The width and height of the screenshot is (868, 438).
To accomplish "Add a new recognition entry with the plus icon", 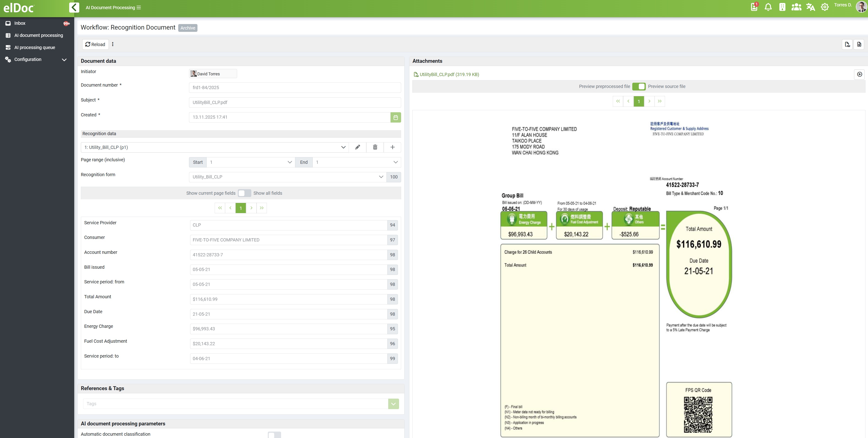I will (x=392, y=147).
